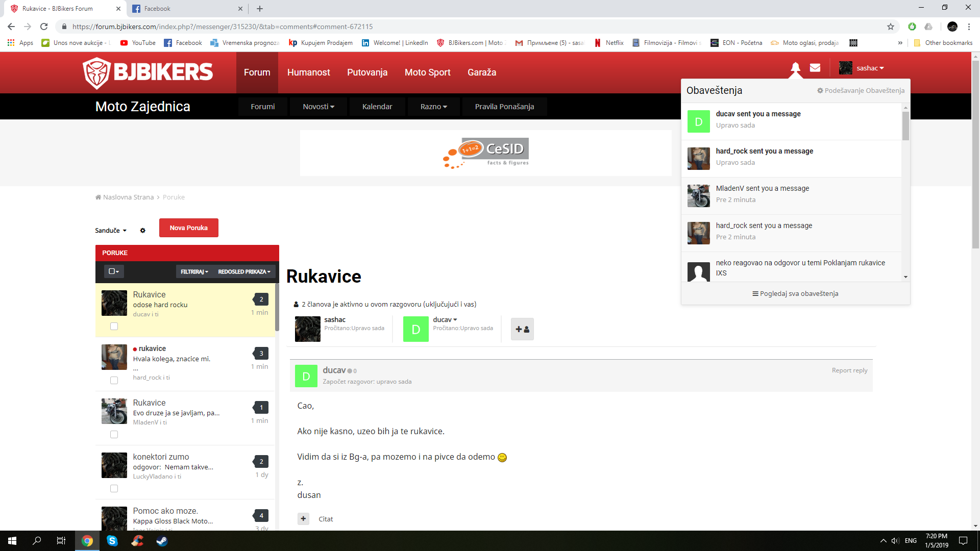Click the plus multiquote icon

303,519
